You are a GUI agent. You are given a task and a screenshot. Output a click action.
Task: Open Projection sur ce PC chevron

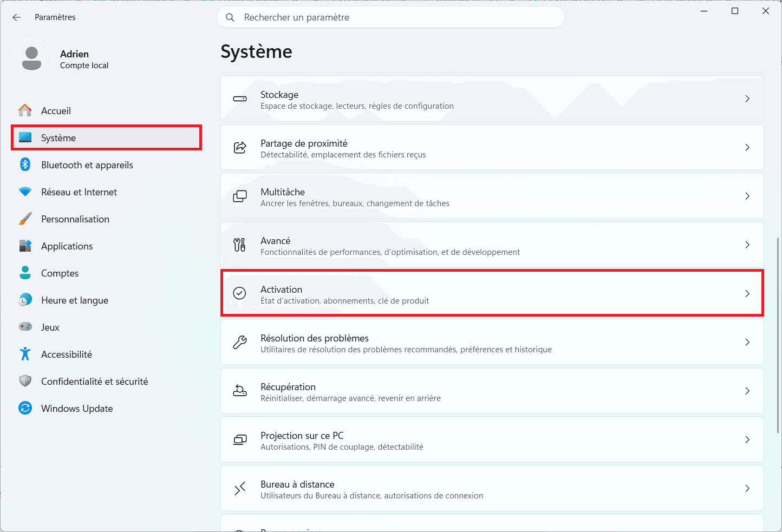click(x=747, y=439)
